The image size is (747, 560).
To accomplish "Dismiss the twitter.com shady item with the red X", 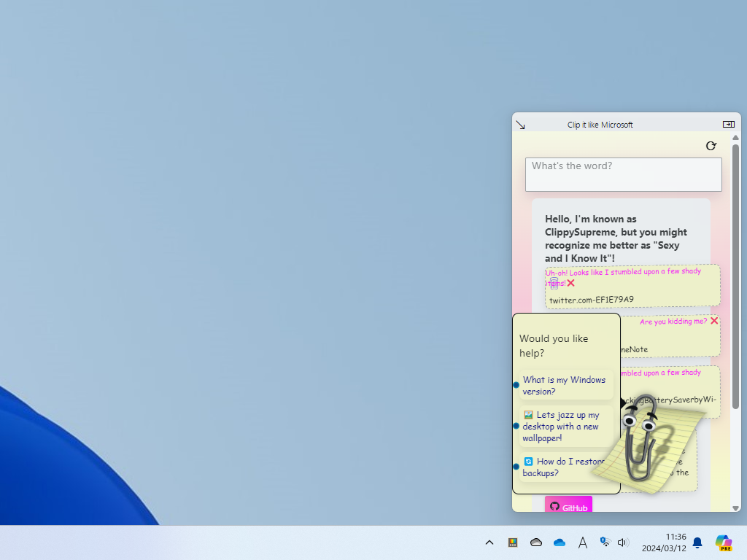I will click(570, 283).
